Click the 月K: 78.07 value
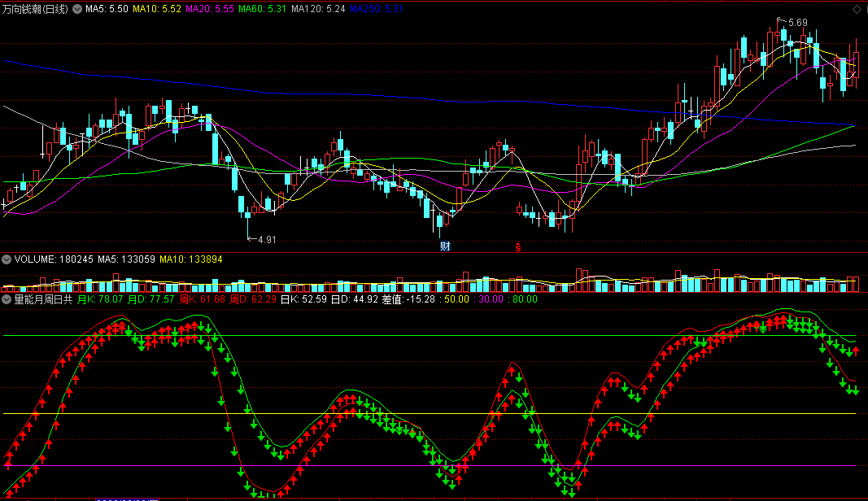The height and width of the screenshot is (501, 868). click(99, 299)
